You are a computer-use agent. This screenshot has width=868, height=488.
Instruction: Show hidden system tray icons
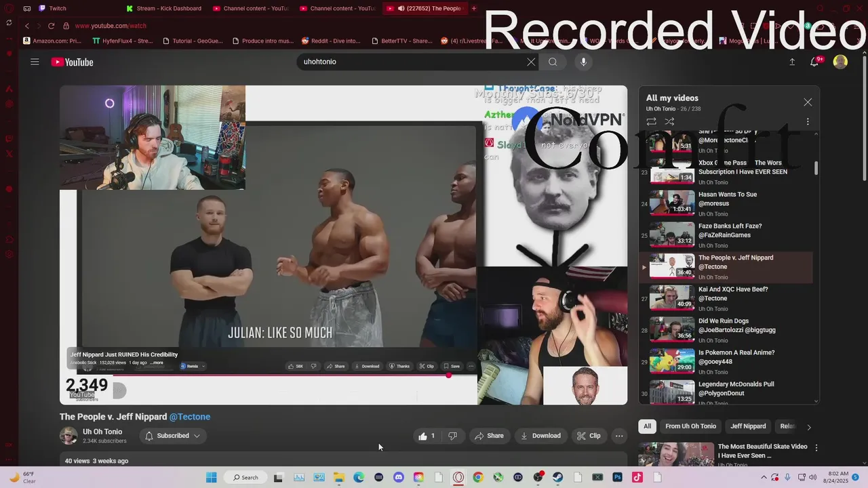pyautogui.click(x=765, y=477)
